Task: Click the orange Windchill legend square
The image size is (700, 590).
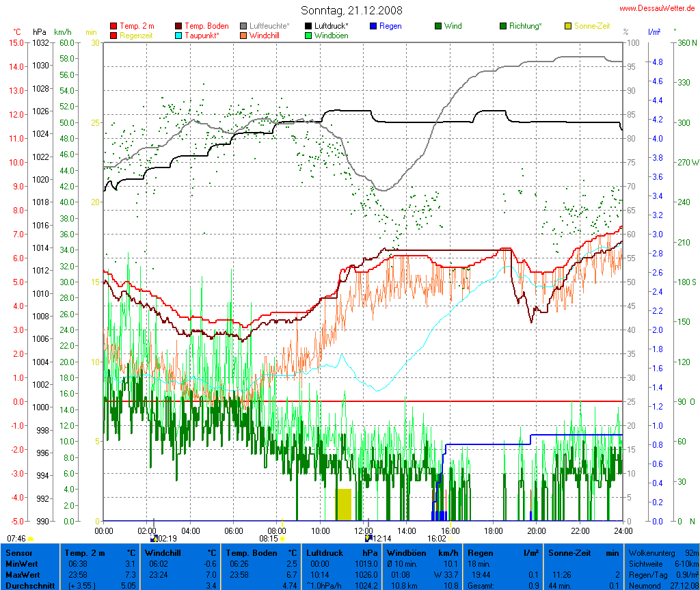Action: (x=244, y=35)
